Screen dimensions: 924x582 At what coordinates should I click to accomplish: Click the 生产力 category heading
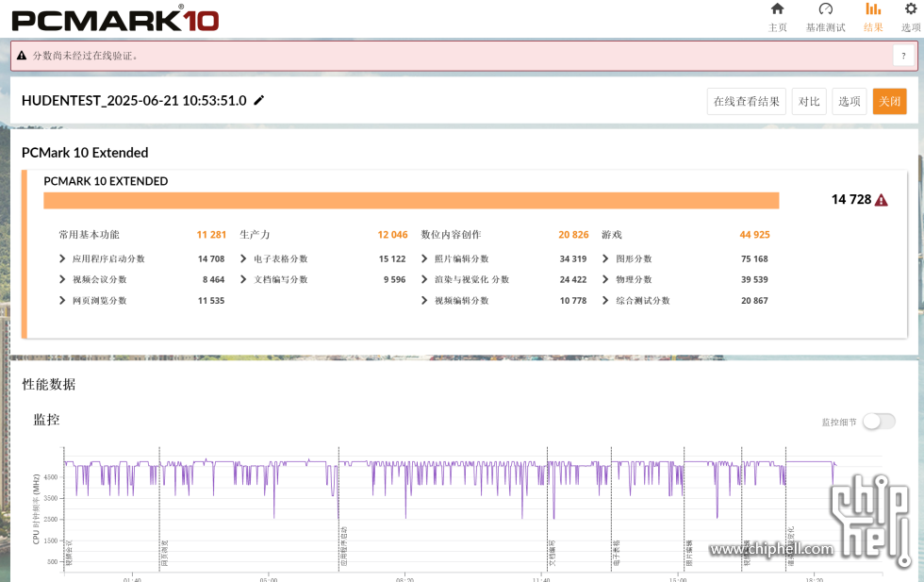pyautogui.click(x=256, y=235)
